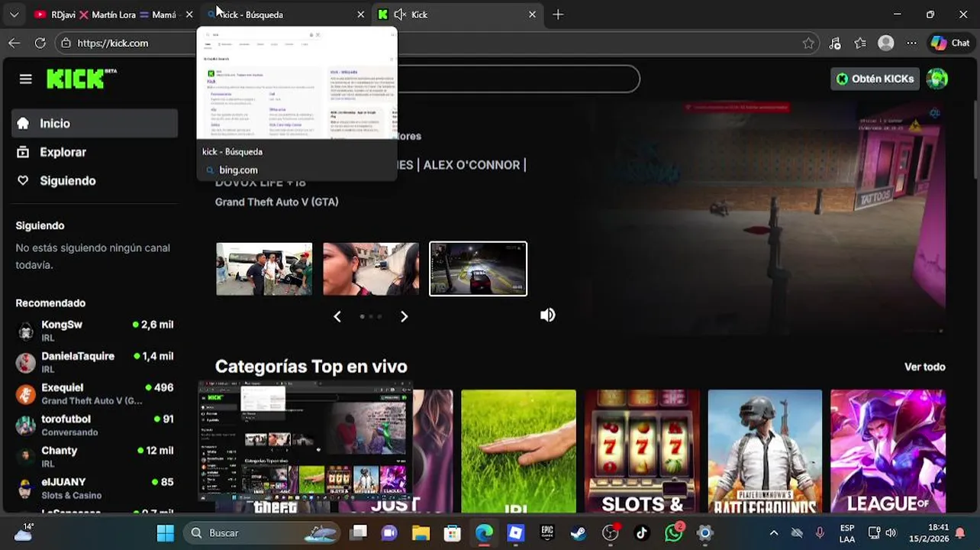
Task: Mute the featured stream volume icon
Action: tap(547, 315)
